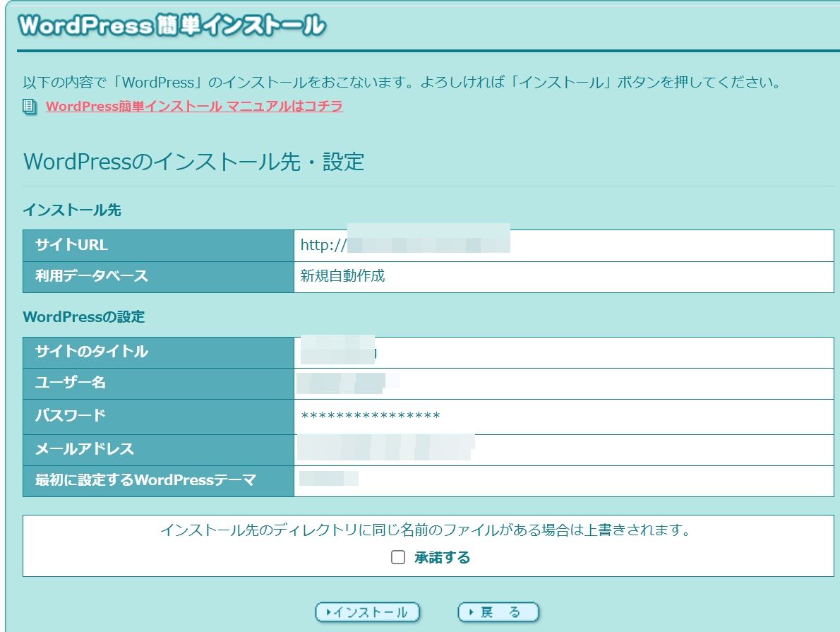Image resolution: width=840 pixels, height=632 pixels.
Task: Click the ユーザー名 label cell
Action: point(159,383)
